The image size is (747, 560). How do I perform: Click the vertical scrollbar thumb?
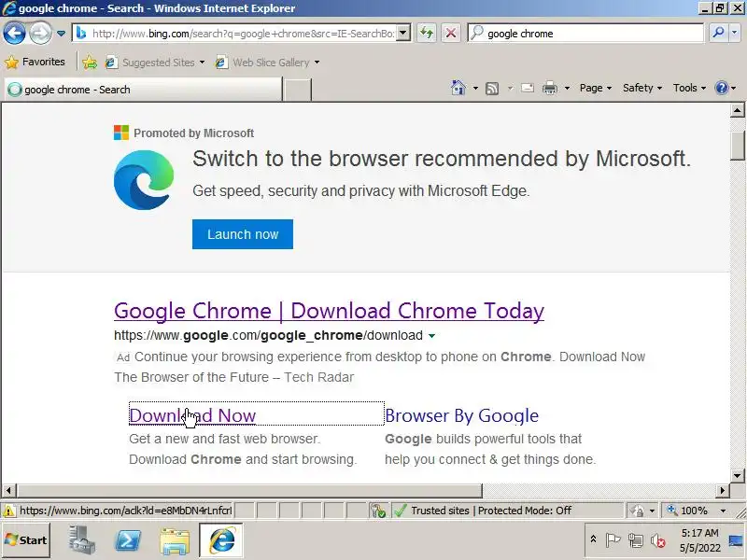click(737, 146)
